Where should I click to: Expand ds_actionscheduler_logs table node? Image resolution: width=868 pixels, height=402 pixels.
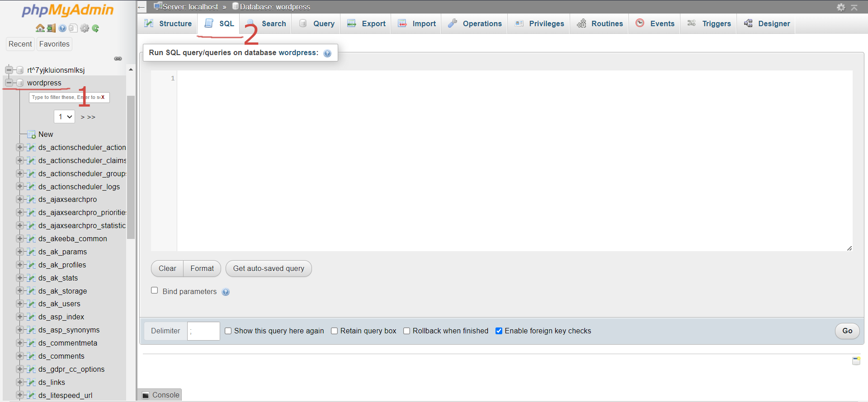20,186
